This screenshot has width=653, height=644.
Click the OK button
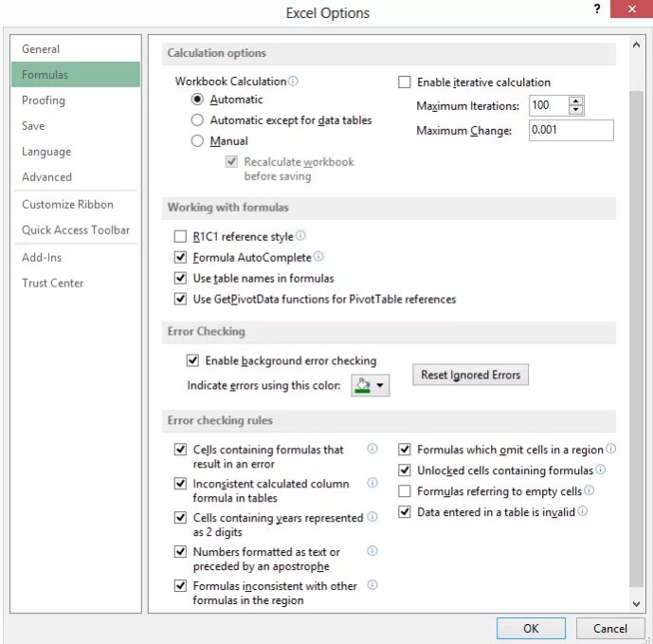531,628
